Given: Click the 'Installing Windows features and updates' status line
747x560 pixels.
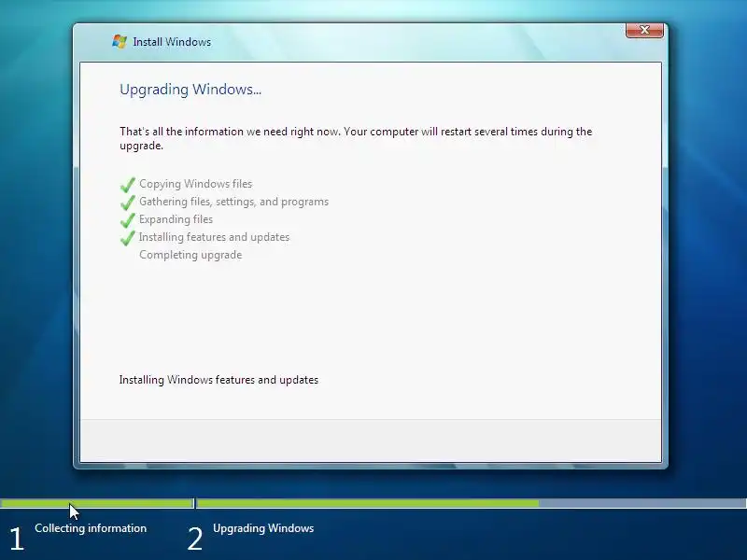Looking at the screenshot, I should pyautogui.click(x=218, y=380).
